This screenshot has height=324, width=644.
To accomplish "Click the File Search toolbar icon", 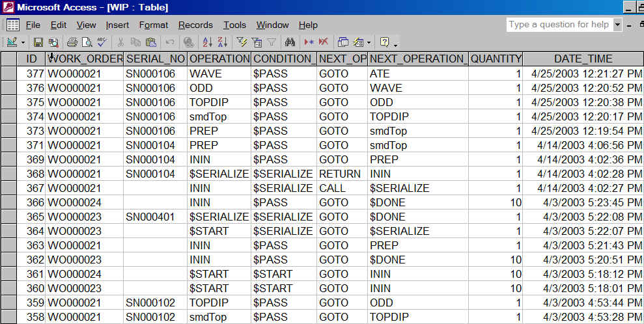I will 53,42.
